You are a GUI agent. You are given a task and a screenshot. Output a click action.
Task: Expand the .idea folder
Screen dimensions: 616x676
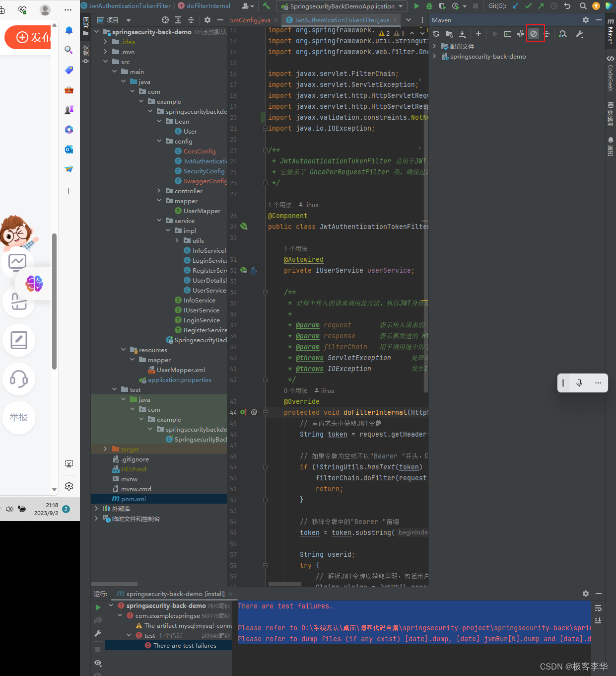tap(105, 42)
